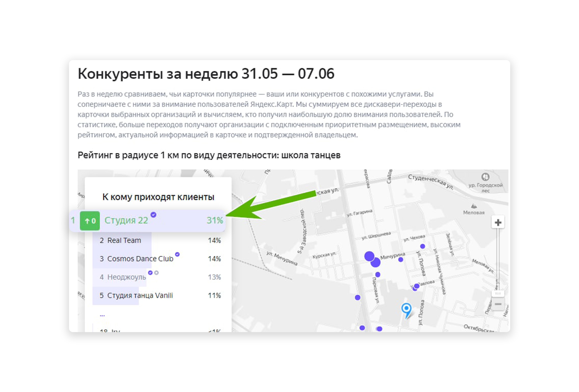
Task: Open the Неоджоуль competitor entry
Action: (126, 277)
